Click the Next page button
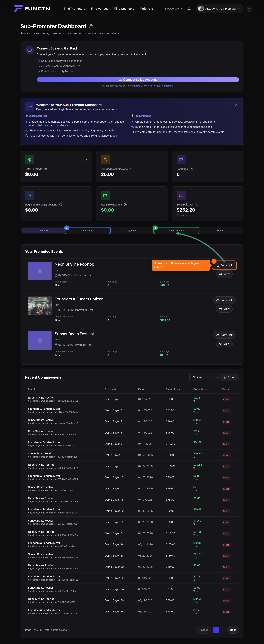This screenshot has height=644, width=264. tap(233, 630)
